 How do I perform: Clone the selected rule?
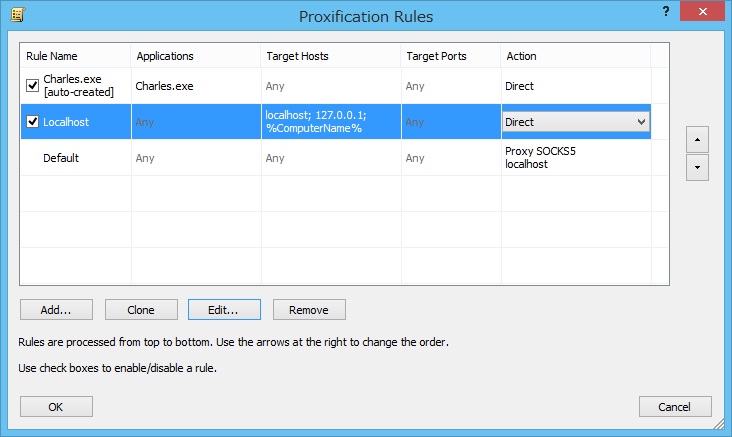141,310
